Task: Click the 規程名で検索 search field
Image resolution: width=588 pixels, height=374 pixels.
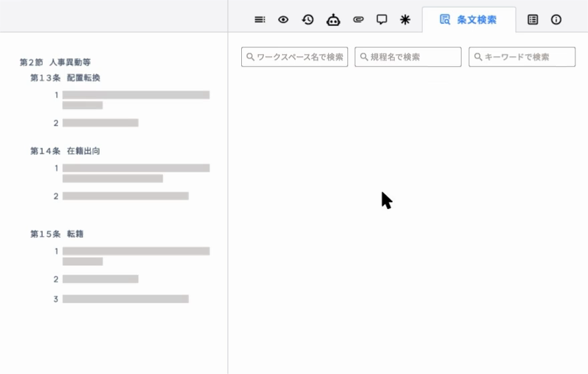Action: (408, 57)
